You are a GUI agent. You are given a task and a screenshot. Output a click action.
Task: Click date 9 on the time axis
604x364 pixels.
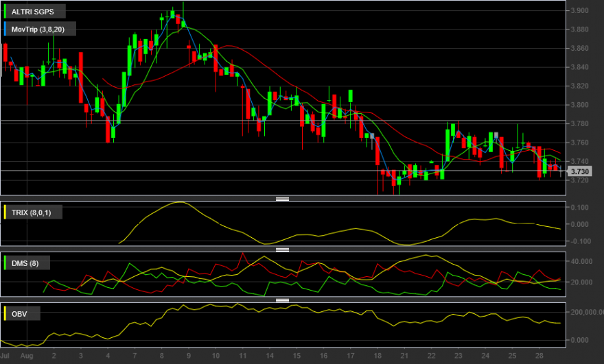(x=188, y=356)
